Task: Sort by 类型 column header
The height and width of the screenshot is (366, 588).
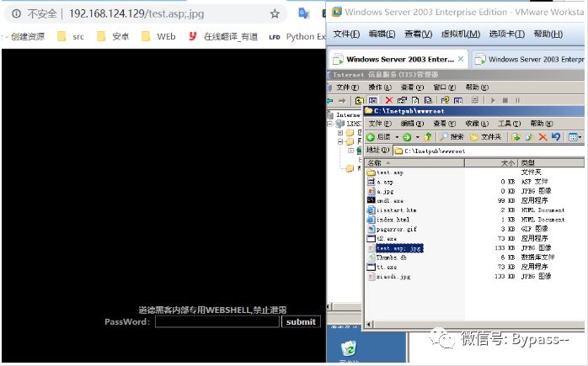Action: pos(551,162)
